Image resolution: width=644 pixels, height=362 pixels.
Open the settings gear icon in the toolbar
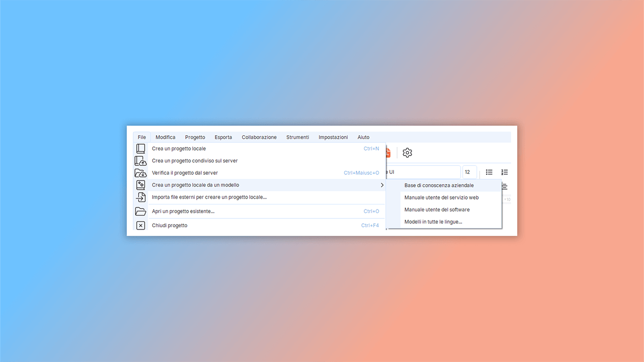click(x=407, y=153)
